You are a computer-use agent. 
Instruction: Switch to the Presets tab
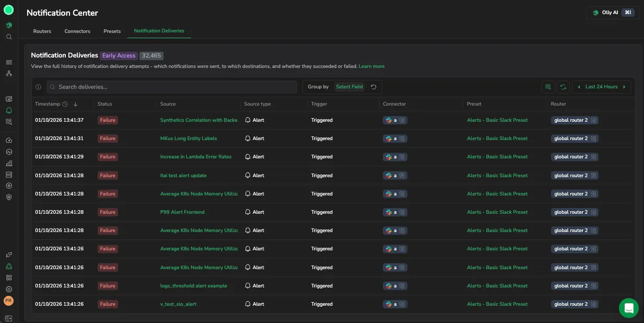pyautogui.click(x=112, y=31)
